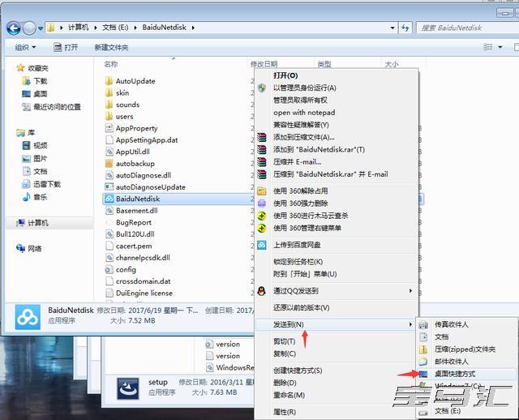519x420 pixels.
Task: Click the search BaiduNetdisk input field
Action: pos(468,28)
